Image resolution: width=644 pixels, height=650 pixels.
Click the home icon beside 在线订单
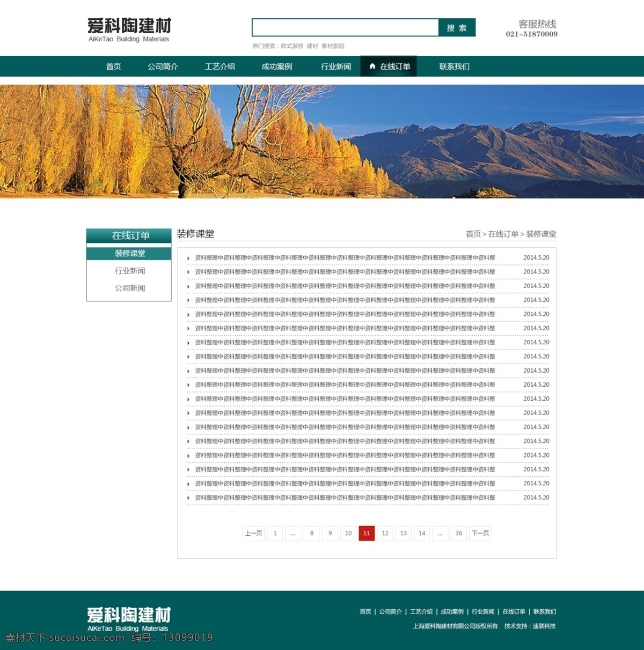click(372, 67)
